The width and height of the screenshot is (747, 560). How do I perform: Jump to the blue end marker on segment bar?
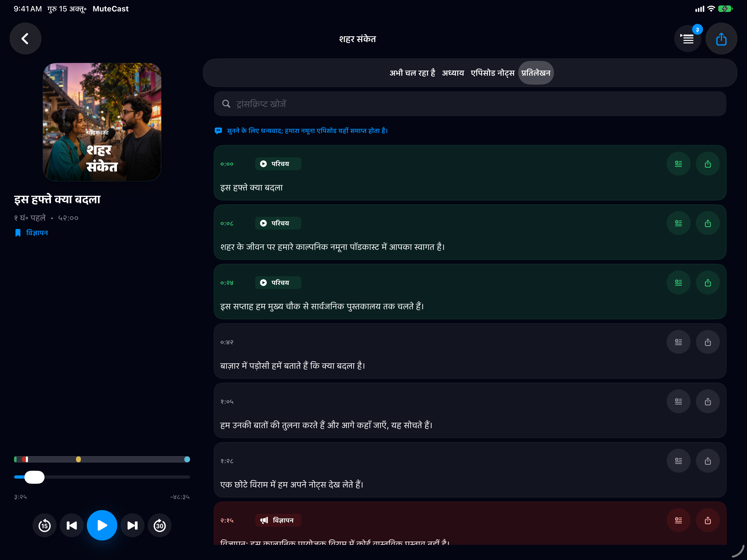[x=187, y=459]
